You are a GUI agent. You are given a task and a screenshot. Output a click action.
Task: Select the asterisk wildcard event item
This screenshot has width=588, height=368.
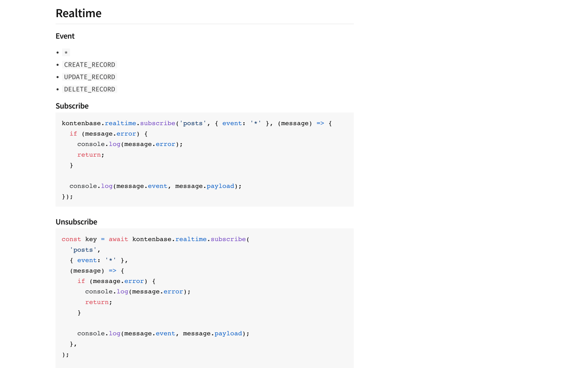pyautogui.click(x=66, y=53)
